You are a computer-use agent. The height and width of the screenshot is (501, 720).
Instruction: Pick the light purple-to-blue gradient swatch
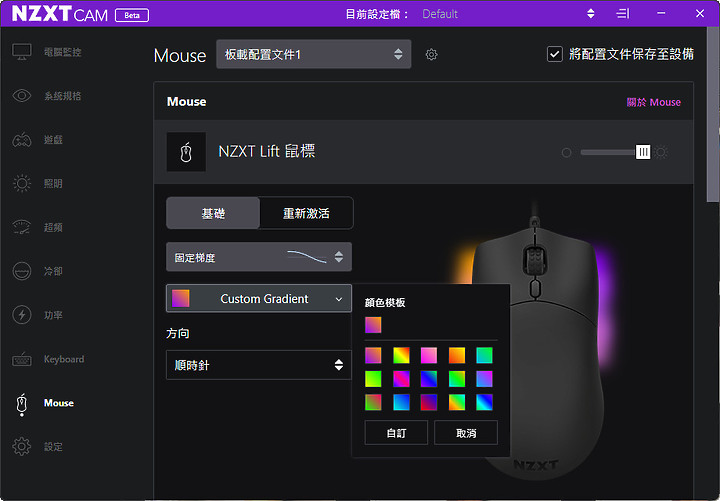484,379
